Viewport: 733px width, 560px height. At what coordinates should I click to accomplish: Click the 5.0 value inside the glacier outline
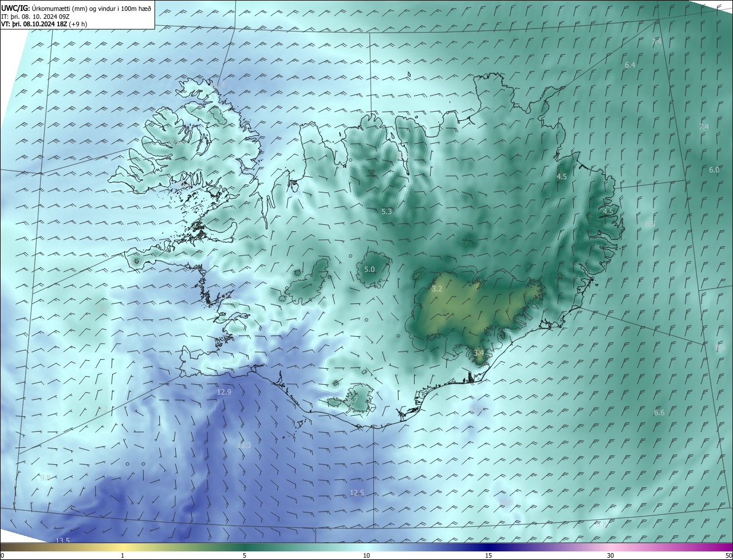pos(369,269)
